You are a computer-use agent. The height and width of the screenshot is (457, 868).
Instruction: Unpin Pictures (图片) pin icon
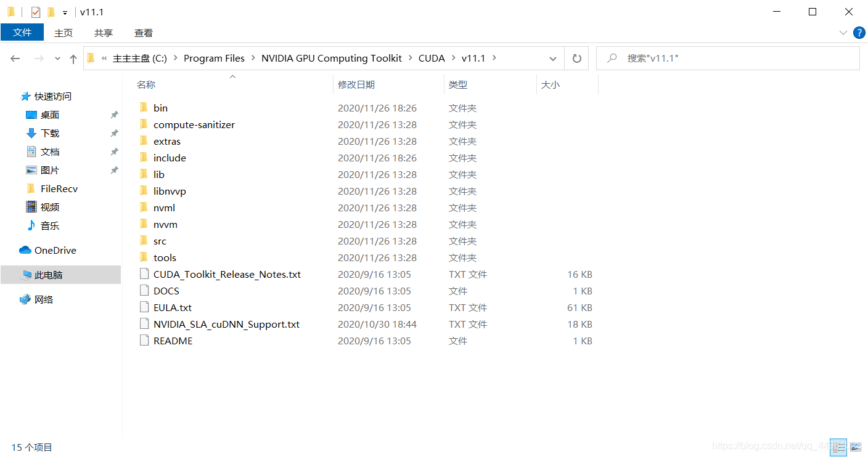point(114,170)
